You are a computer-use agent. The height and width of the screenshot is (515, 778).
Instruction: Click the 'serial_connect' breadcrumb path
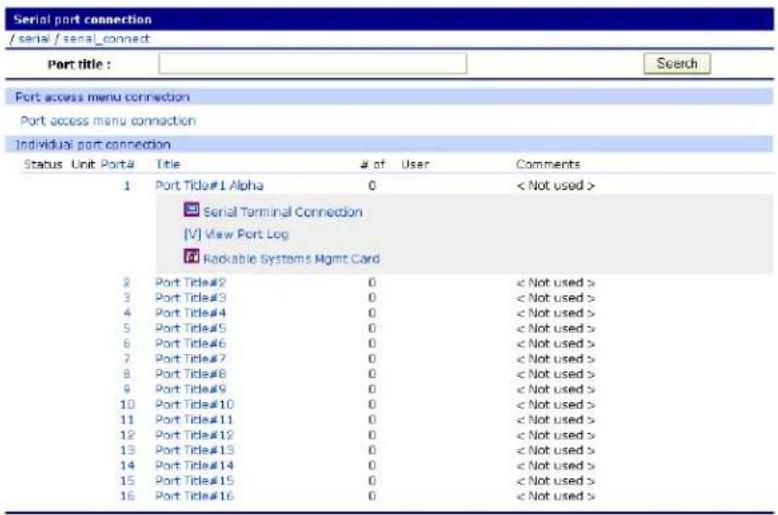(106, 39)
